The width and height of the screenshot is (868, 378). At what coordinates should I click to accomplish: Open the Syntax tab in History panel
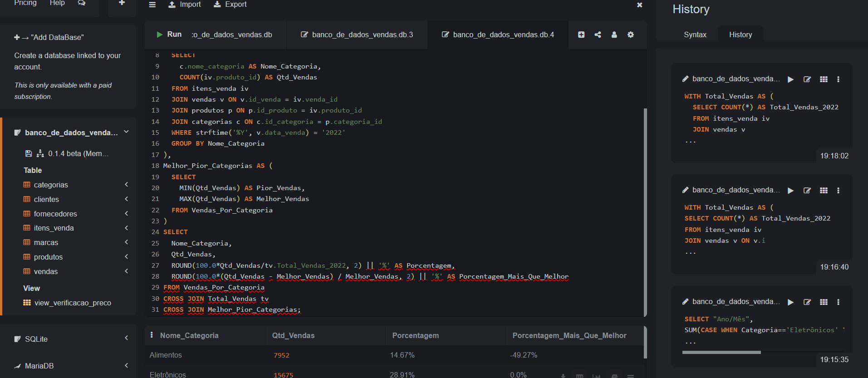[x=695, y=35]
